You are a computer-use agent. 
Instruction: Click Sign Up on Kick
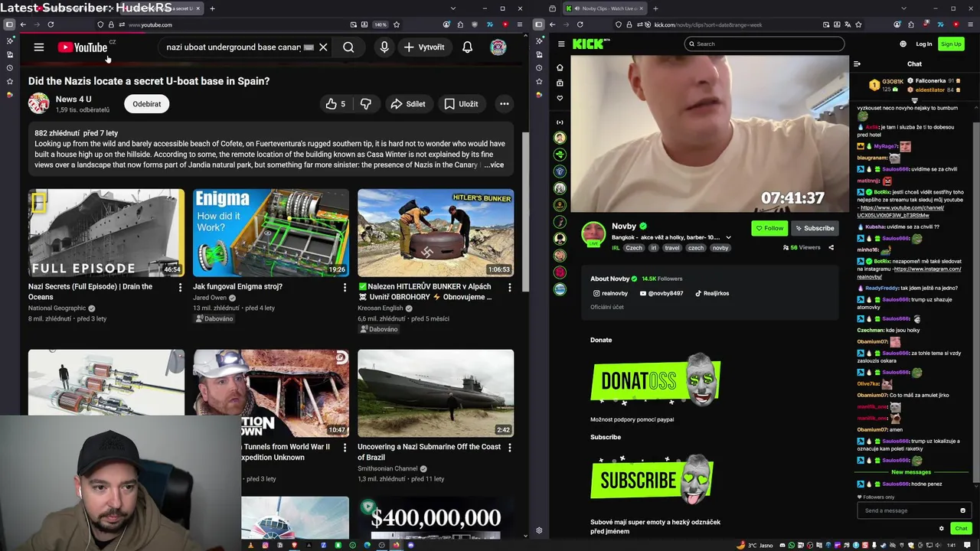pyautogui.click(x=951, y=44)
